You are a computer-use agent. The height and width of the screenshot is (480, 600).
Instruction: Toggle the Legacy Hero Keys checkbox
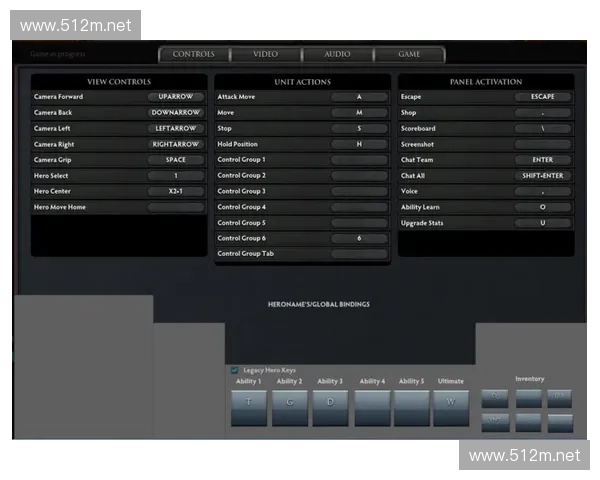235,370
